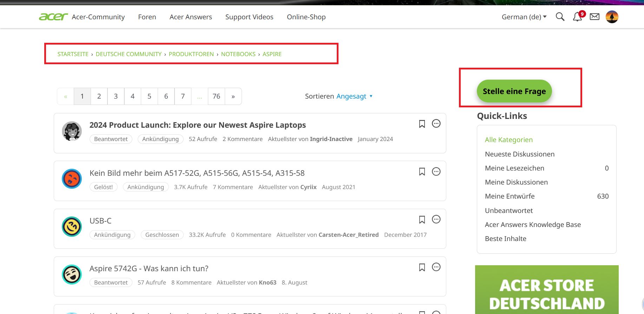
Task: Open the Foren menu item
Action: coord(147,17)
